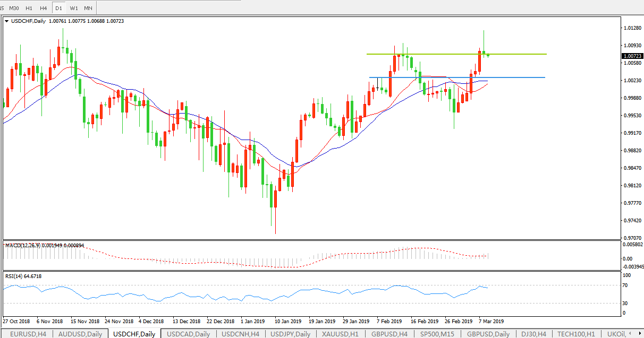Show the XAUUSD,H1 gold chart tab
Image resolution: width=644 pixels, height=338 pixels.
point(340,334)
